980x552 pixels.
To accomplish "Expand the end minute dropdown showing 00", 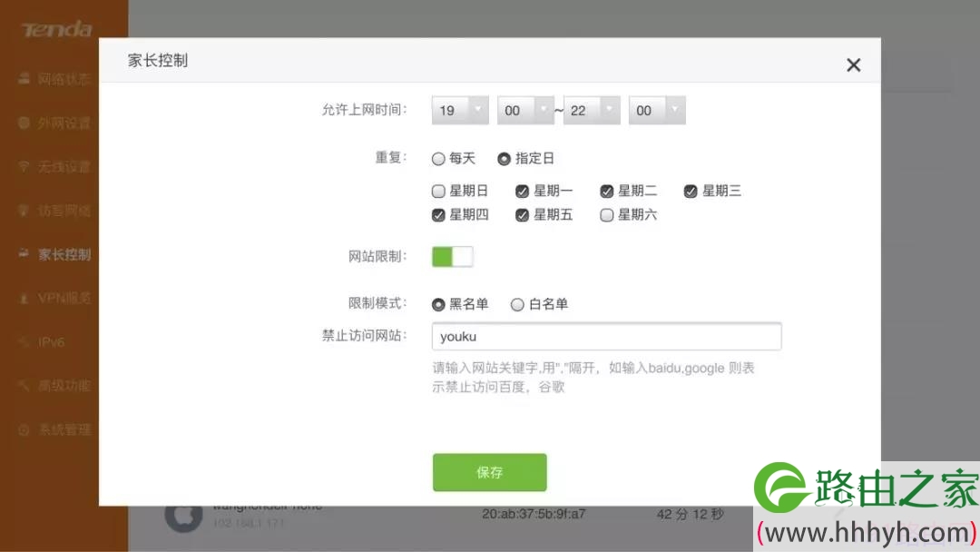I will coord(656,109).
